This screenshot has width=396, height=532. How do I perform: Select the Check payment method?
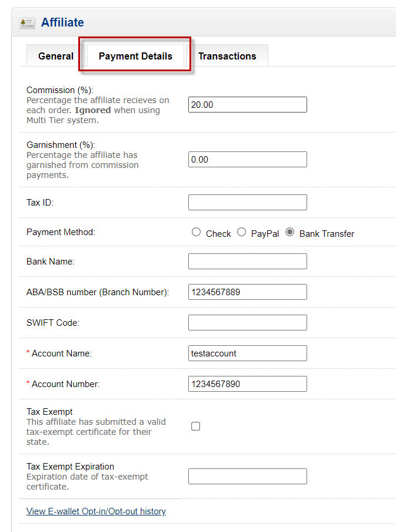pos(196,232)
